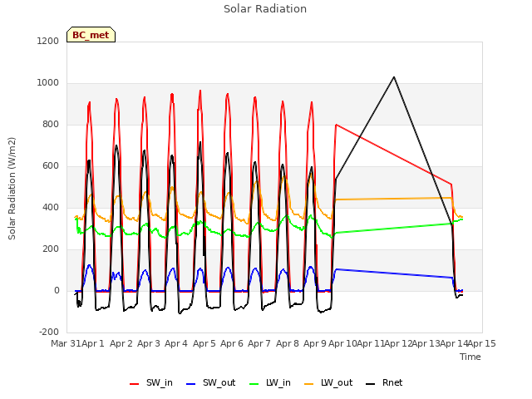532x399 pixels.
Task: Click the Apr 5 x-axis label
Action: (204, 343)
